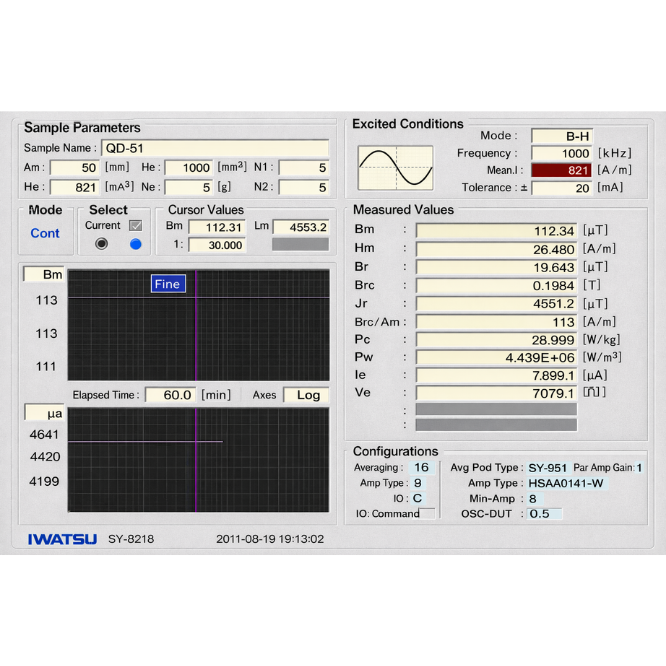Click the Pw value 4.439E+06
Viewport: 666px width, 666px height.
[496, 358]
